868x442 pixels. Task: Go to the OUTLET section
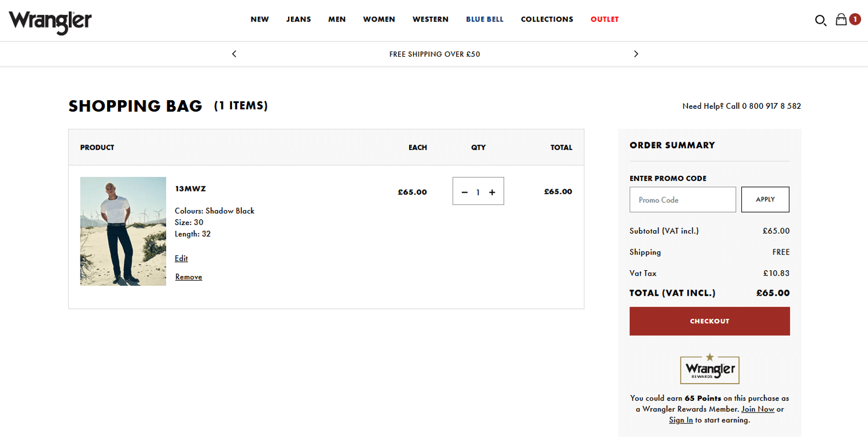click(605, 19)
